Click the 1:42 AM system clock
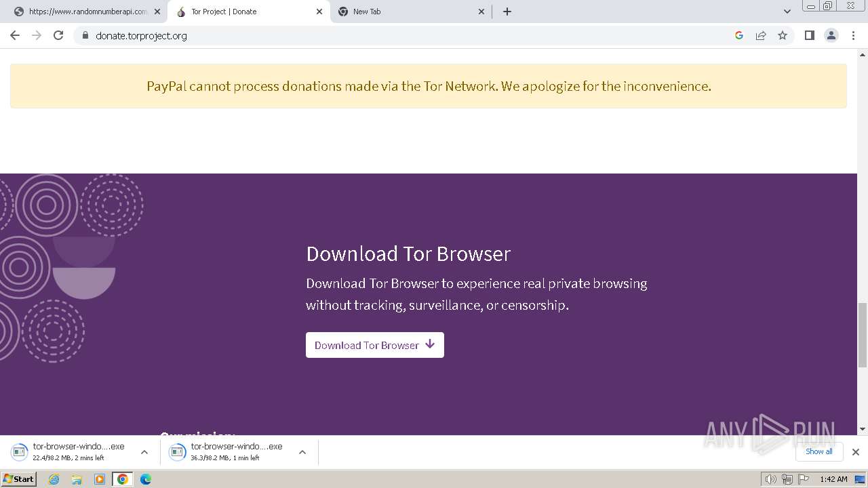Image resolution: width=868 pixels, height=488 pixels. pyautogui.click(x=833, y=479)
